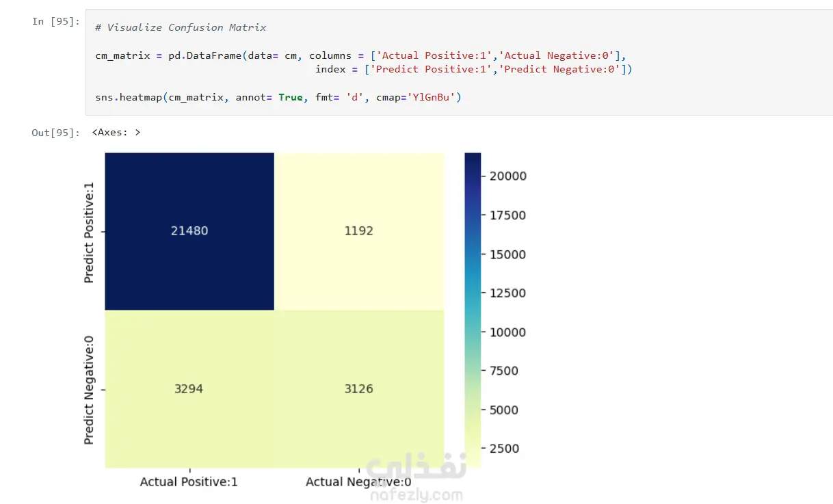Click the '# Visualize Confusion Matrix' comment line
Image resolution: width=833 pixels, height=504 pixels.
tap(181, 27)
